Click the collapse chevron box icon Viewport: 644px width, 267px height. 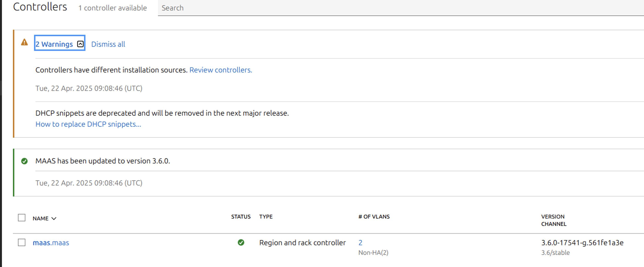[x=80, y=44]
